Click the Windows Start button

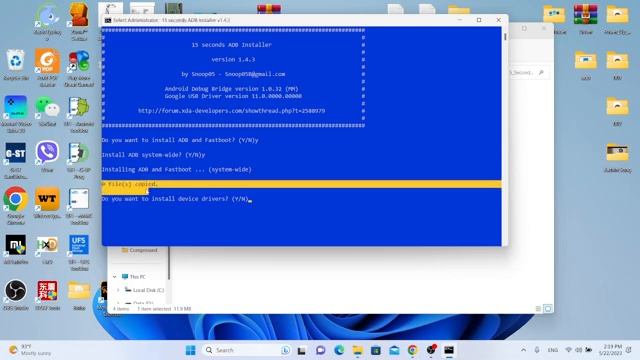[190, 350]
